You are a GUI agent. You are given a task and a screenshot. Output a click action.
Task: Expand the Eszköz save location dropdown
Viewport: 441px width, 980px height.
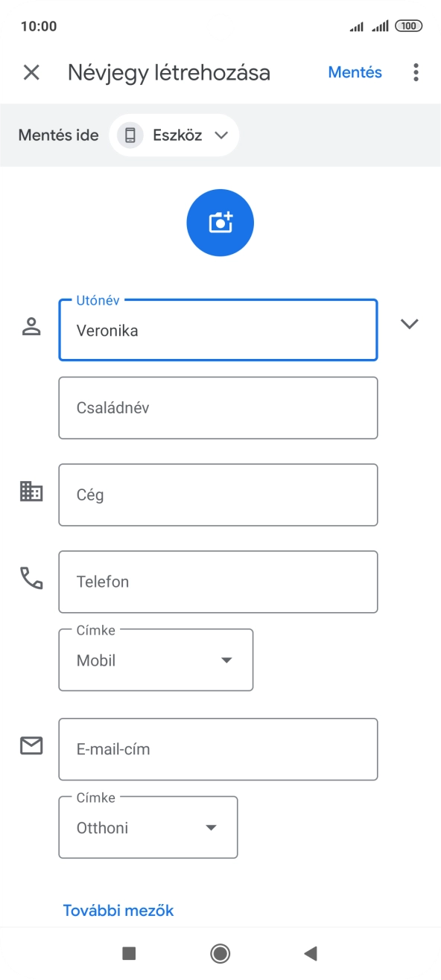[x=220, y=135]
